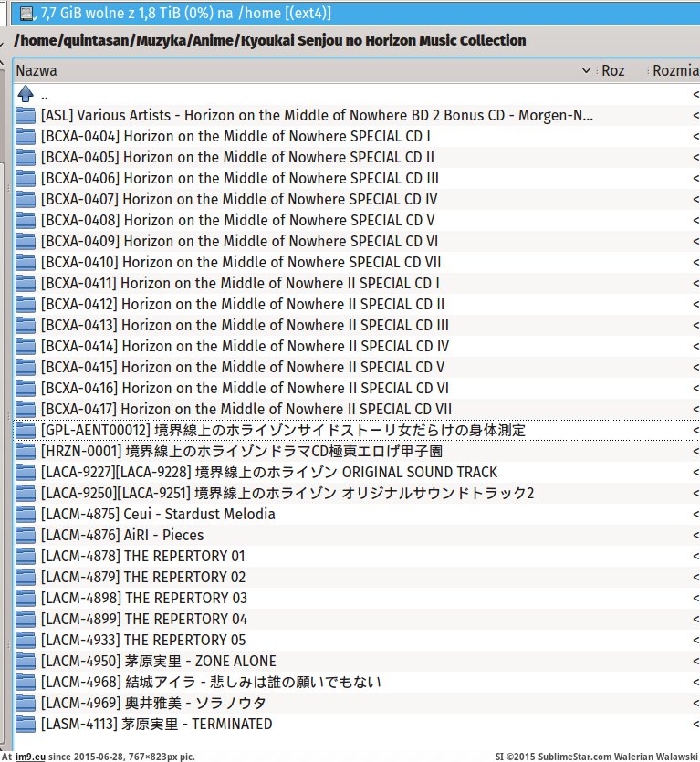Click the blue up-arrow parent directory icon
The width and height of the screenshot is (700, 762).
pyautogui.click(x=26, y=95)
